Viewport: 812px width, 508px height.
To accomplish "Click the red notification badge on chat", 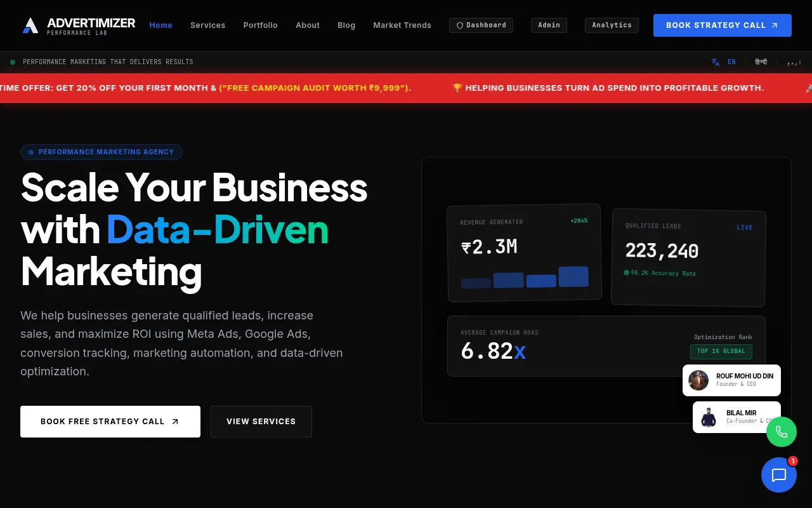I will tap(793, 461).
